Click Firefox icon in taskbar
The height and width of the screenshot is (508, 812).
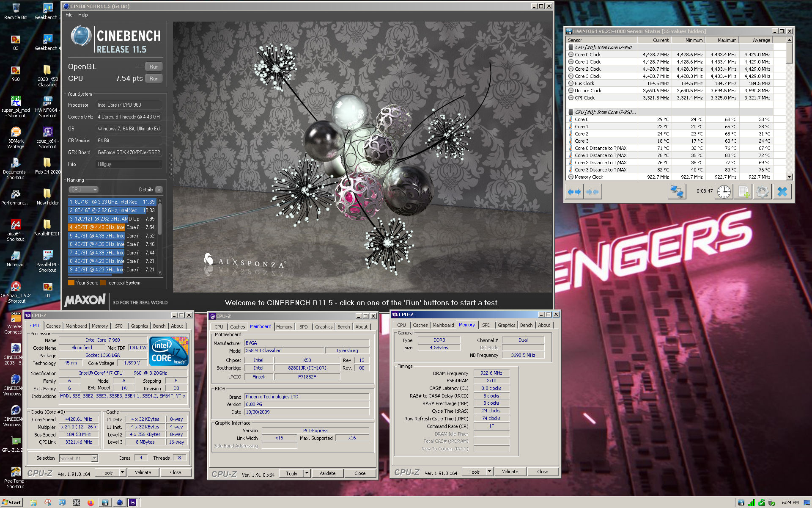tap(91, 502)
